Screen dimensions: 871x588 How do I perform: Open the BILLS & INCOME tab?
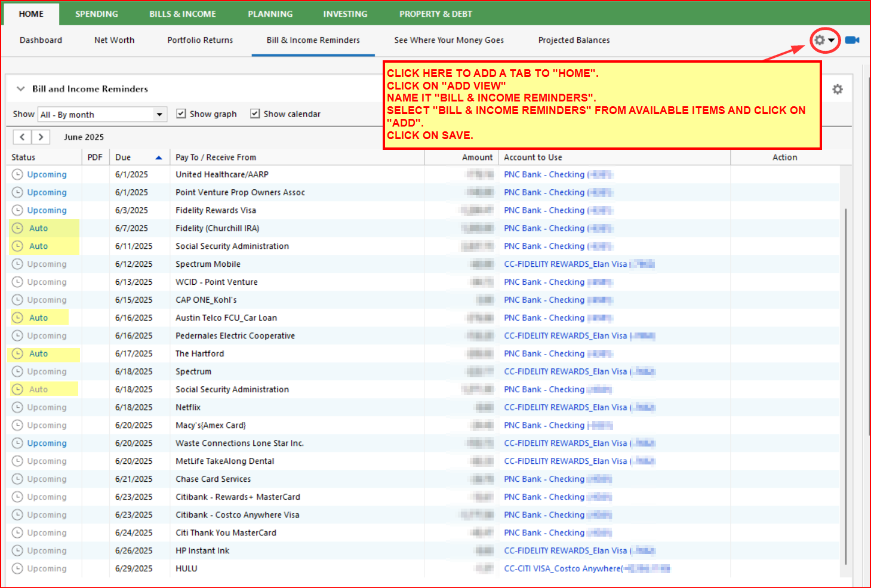(x=183, y=14)
